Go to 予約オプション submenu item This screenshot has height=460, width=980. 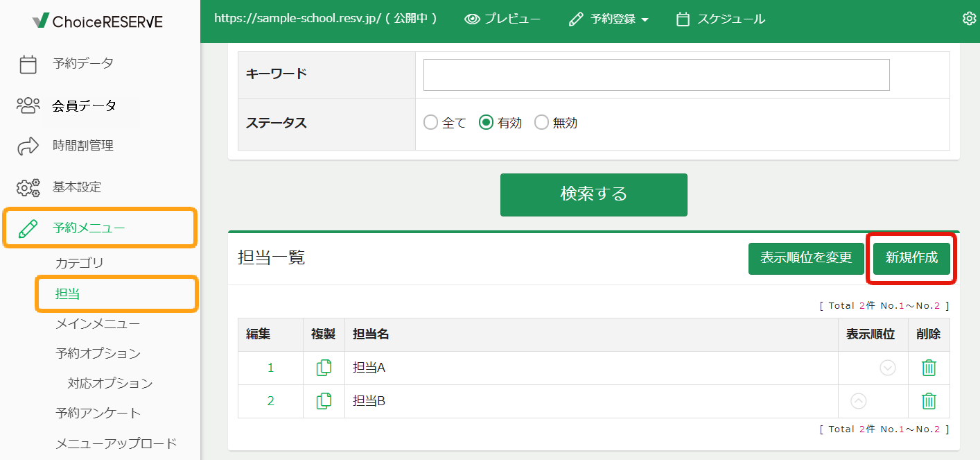[98, 354]
